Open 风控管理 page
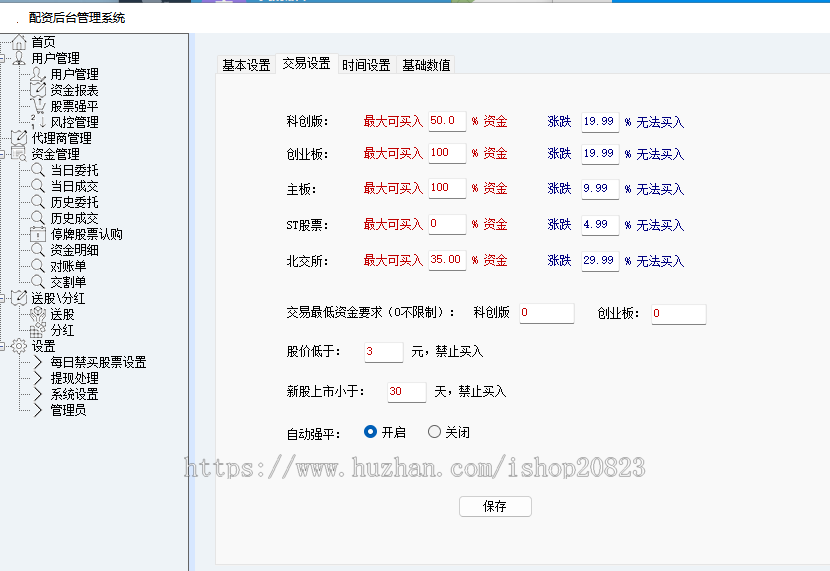 tap(75, 122)
